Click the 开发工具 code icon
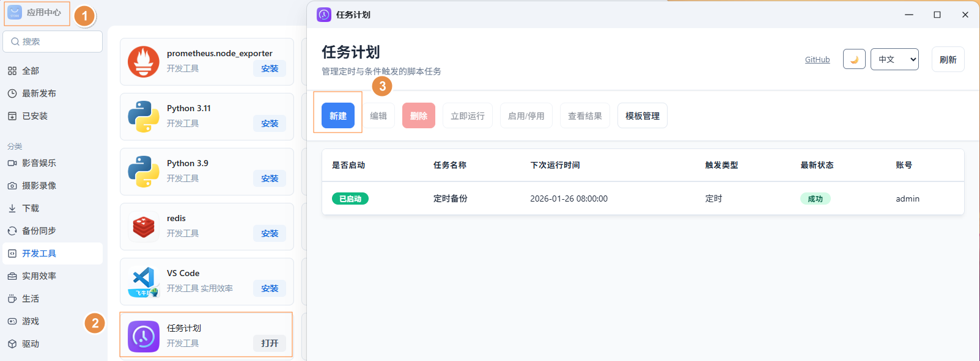This screenshot has width=980, height=361. [12, 253]
